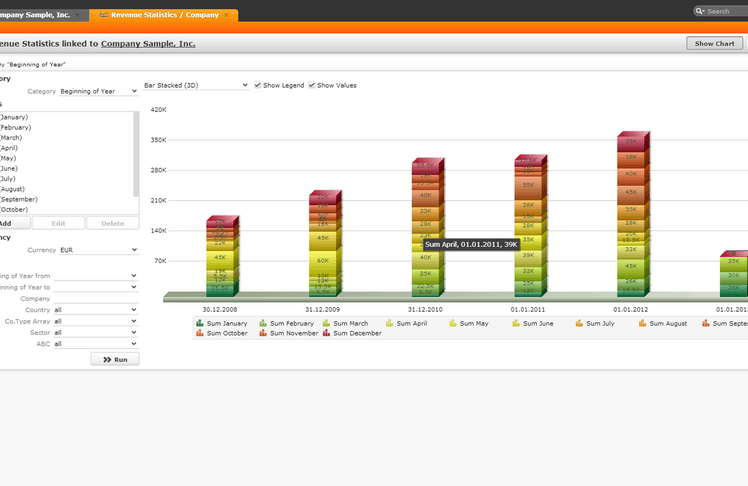This screenshot has height=486, width=748.
Task: Click the search magnifier icon
Action: [x=701, y=11]
